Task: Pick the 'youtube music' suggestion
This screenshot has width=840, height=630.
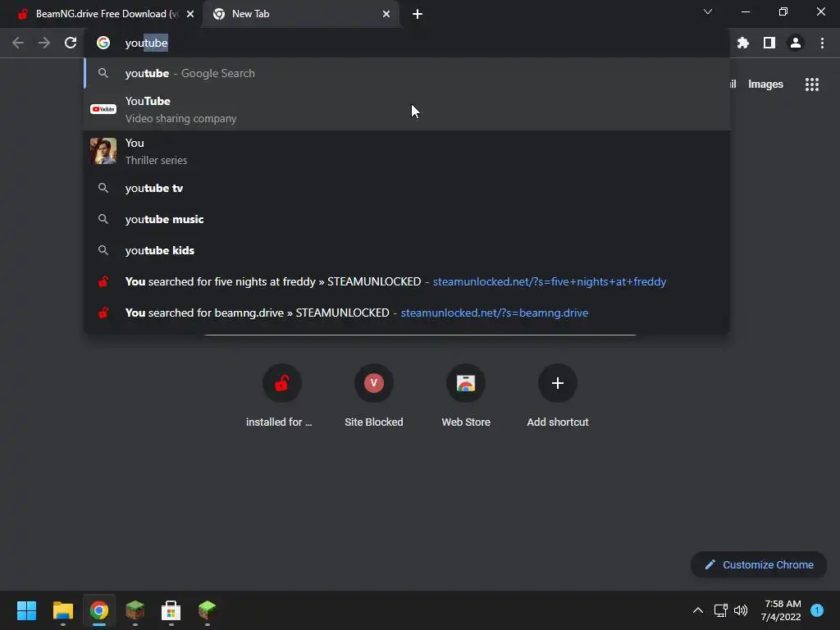Action: (407, 219)
